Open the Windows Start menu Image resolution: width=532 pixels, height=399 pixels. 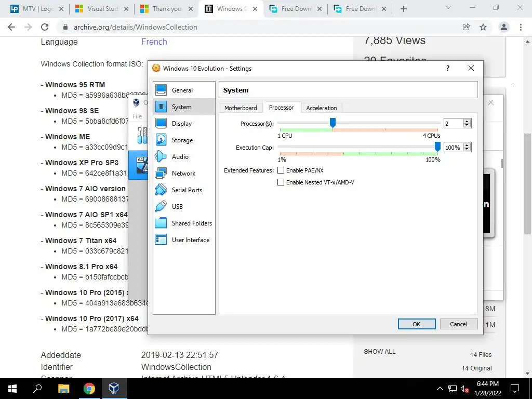pyautogui.click(x=12, y=388)
